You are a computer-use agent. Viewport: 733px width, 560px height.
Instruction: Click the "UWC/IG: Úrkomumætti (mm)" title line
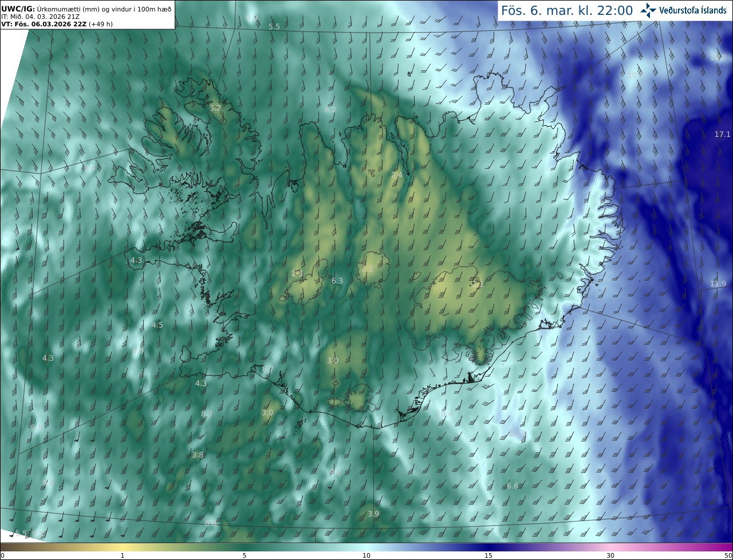[86, 9]
